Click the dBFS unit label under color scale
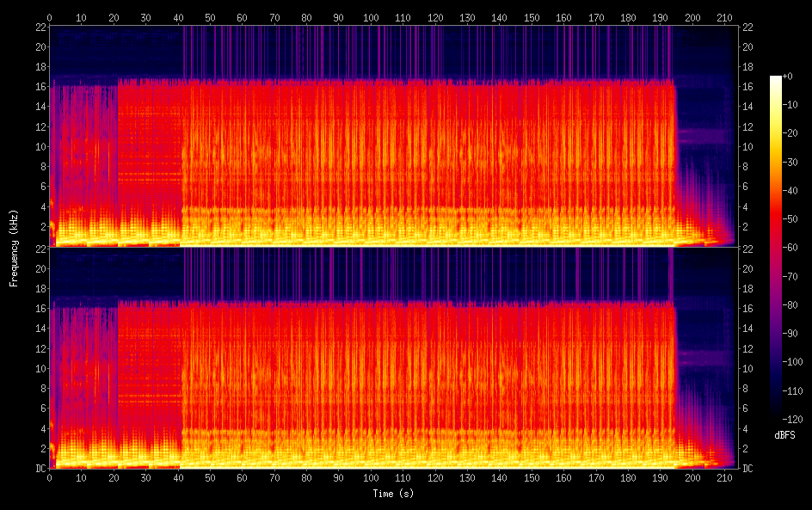This screenshot has width=812, height=510. point(784,435)
